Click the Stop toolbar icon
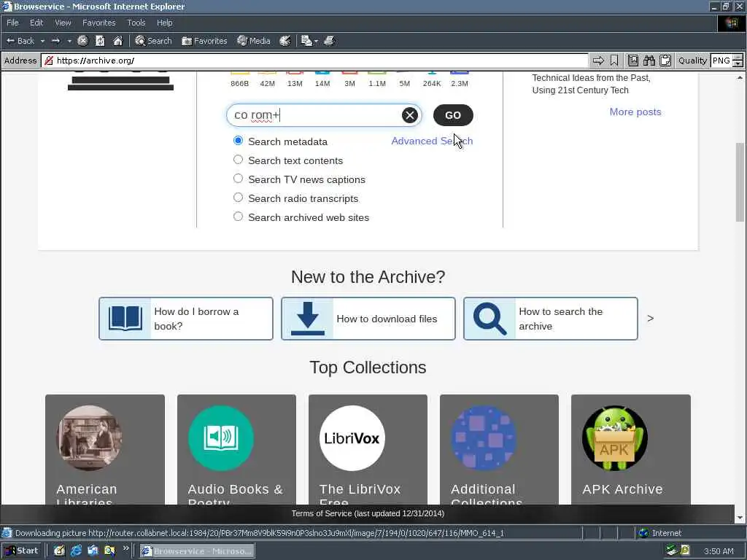Viewport: 747px width, 560px height. 82,41
